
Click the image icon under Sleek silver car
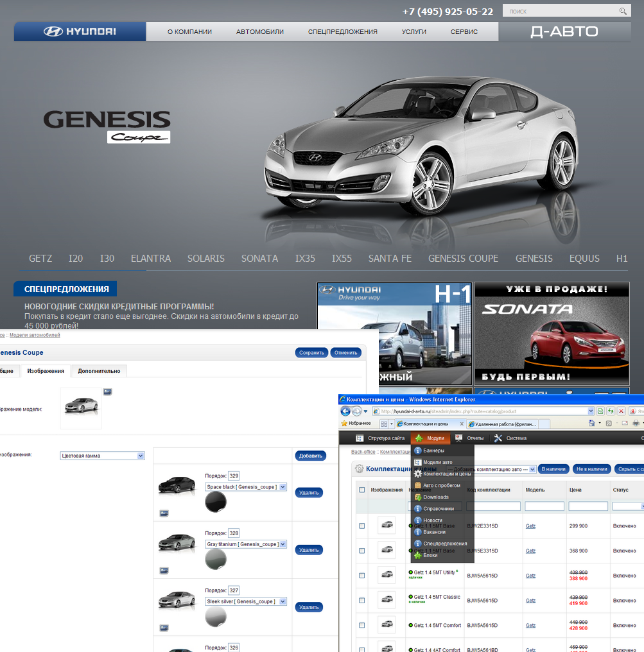(164, 628)
